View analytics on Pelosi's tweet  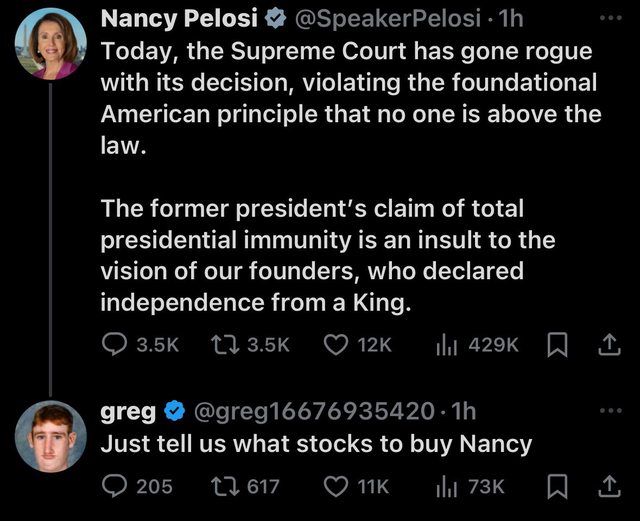pos(445,344)
